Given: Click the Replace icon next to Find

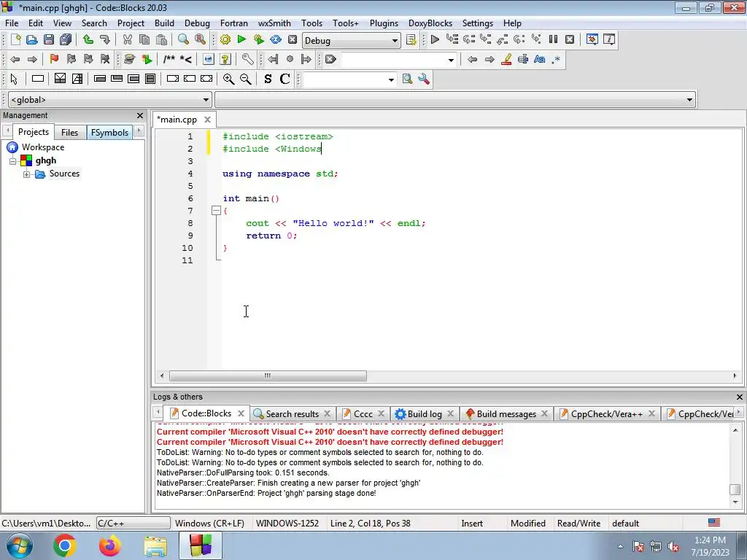Looking at the screenshot, I should (x=200, y=39).
